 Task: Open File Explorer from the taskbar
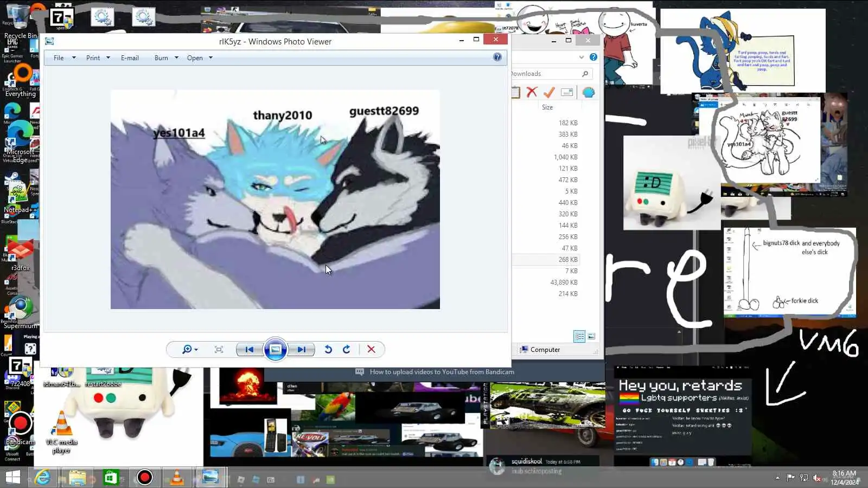point(77,477)
